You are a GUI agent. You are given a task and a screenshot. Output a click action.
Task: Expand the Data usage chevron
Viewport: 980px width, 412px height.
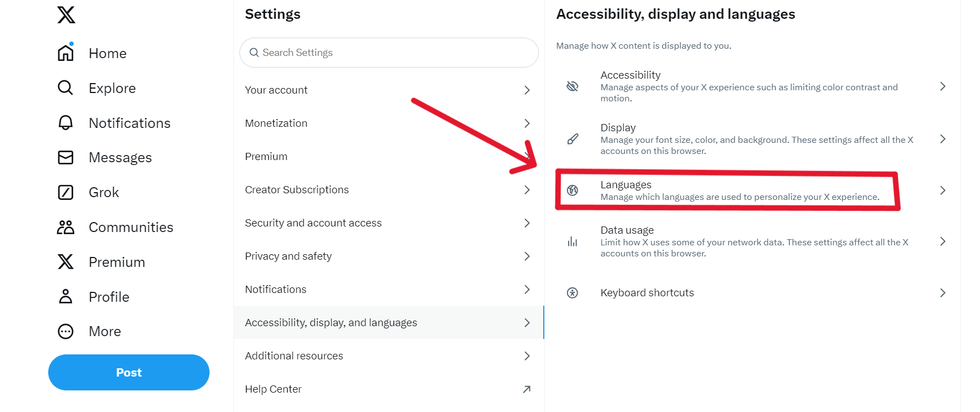pos(942,241)
